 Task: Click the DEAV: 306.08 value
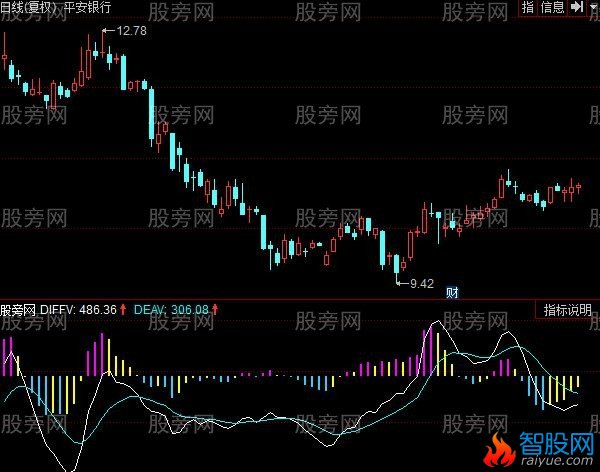171,309
